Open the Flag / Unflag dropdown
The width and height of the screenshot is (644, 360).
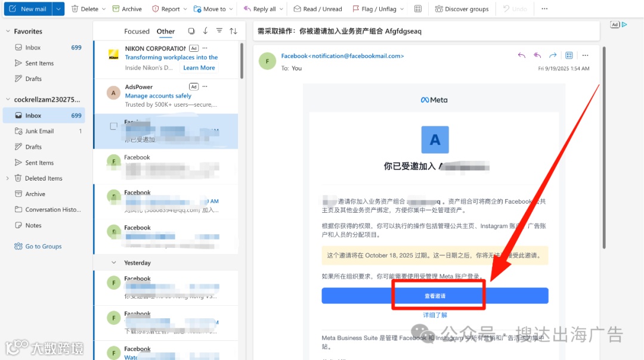click(402, 9)
